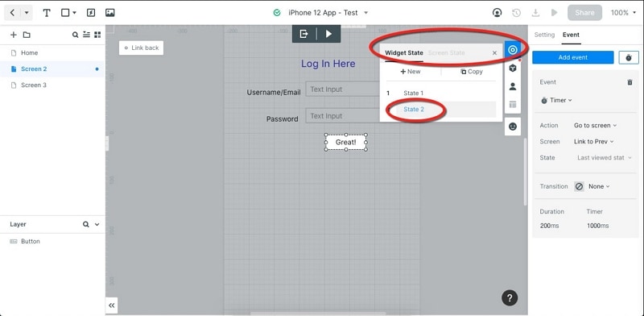Open the Last viewed state dropdown
The width and height of the screenshot is (644, 316).
pos(605,157)
